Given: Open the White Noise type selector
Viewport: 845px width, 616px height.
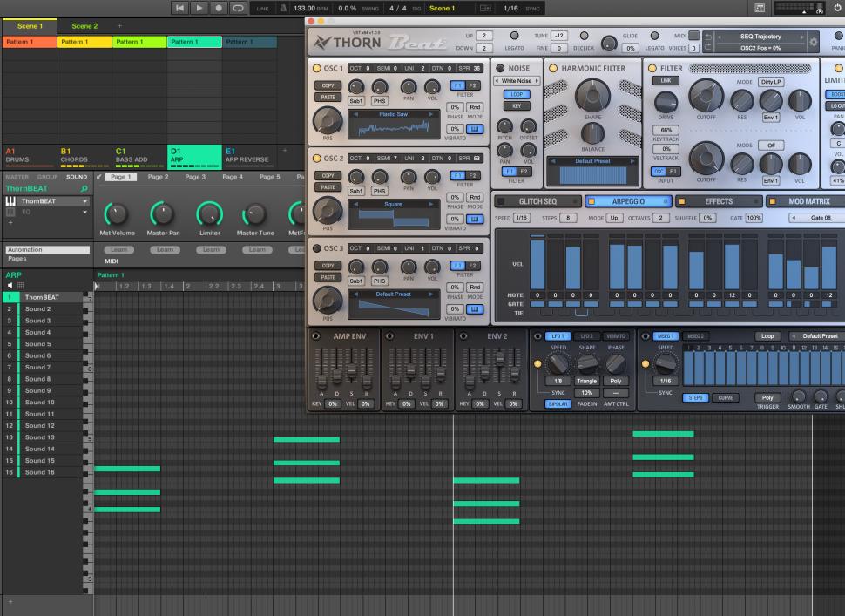Looking at the screenshot, I should (517, 81).
